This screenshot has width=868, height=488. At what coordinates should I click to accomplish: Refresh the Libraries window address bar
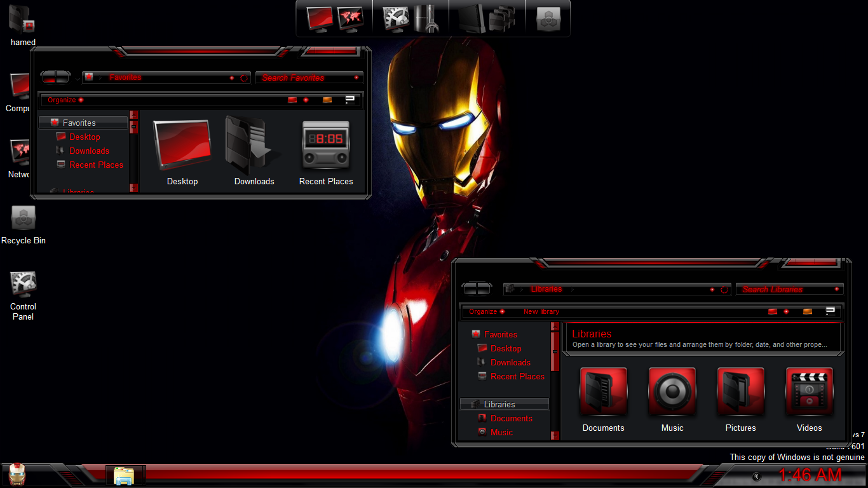(x=724, y=290)
